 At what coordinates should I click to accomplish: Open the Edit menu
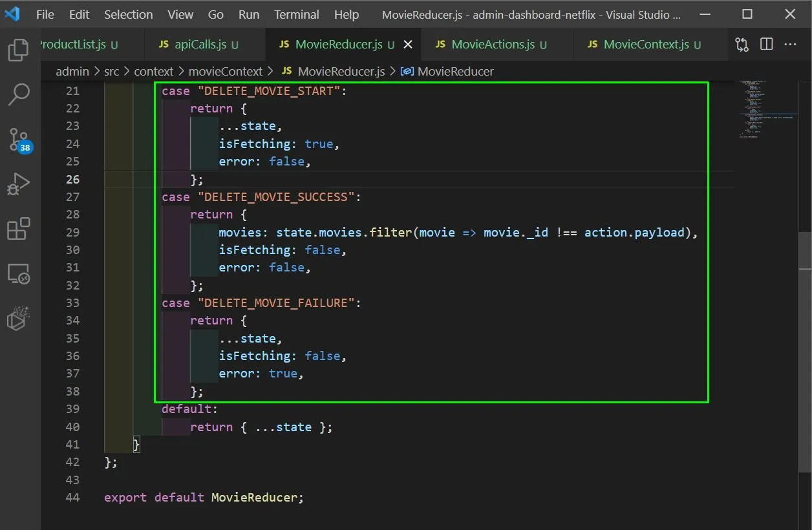pyautogui.click(x=79, y=14)
